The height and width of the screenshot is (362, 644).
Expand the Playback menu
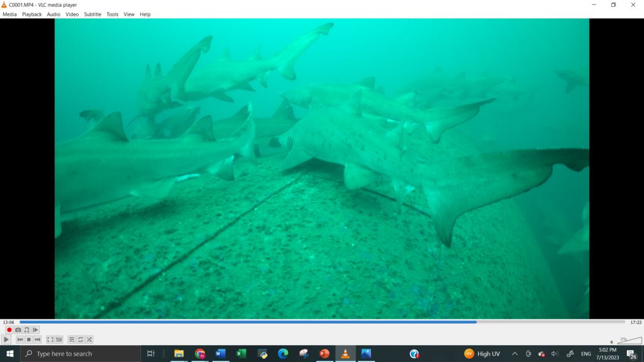(x=31, y=14)
